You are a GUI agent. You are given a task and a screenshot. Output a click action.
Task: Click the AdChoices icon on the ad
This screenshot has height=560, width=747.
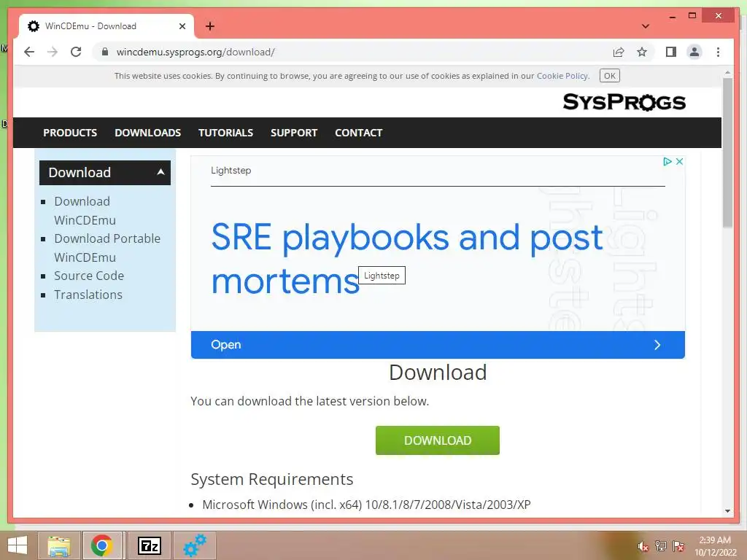[x=667, y=161]
